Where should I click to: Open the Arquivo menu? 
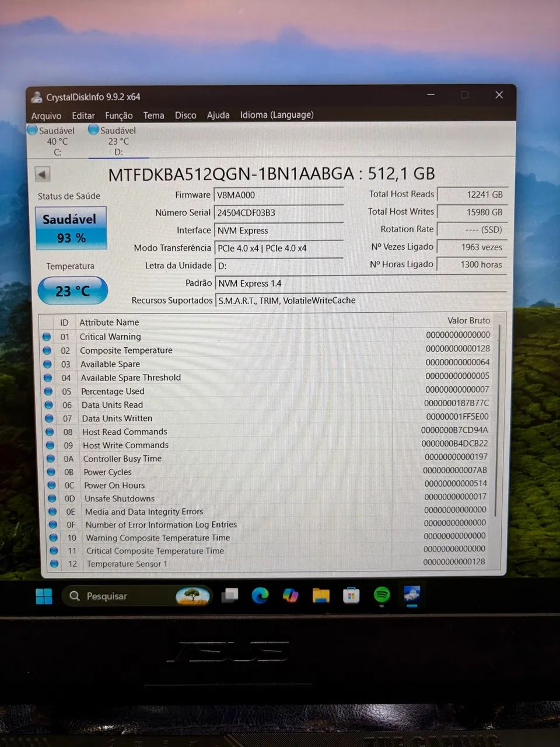point(46,116)
